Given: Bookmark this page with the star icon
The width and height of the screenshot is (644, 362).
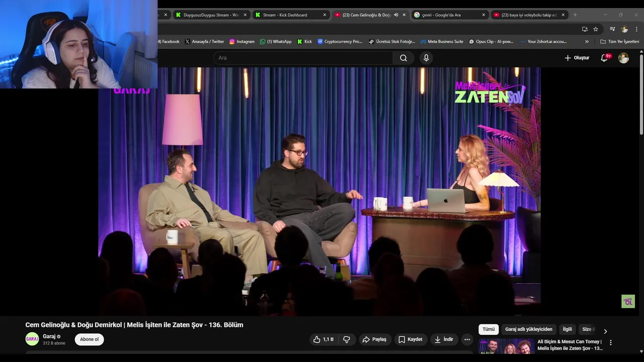Looking at the screenshot, I should 596,29.
